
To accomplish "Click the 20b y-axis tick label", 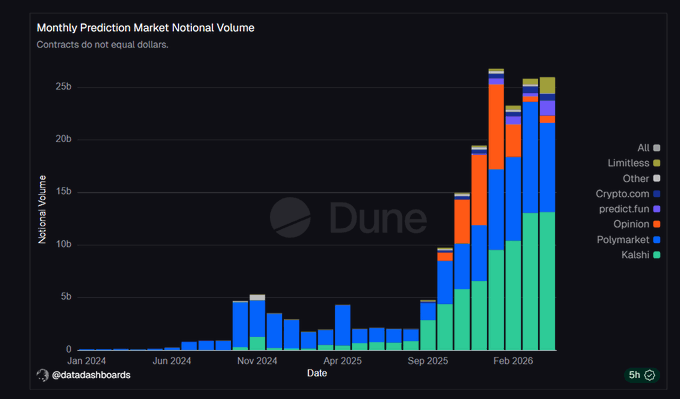I will click(63, 139).
